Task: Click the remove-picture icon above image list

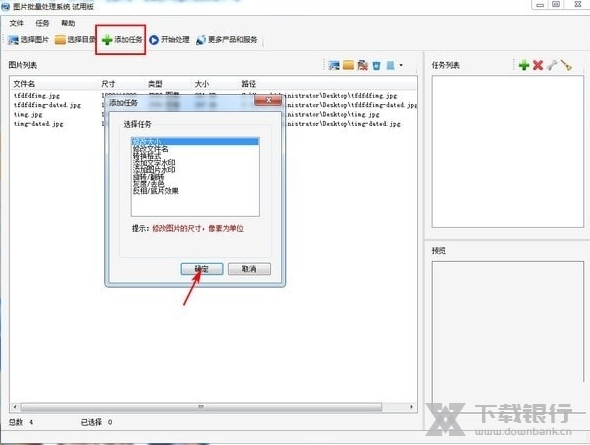Action: (x=363, y=65)
